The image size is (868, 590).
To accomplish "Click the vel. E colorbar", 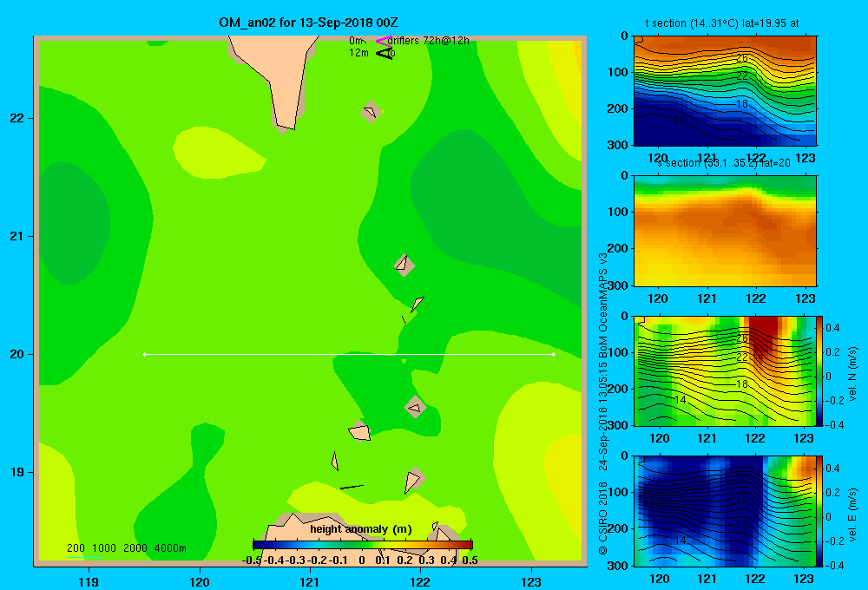I will (819, 511).
